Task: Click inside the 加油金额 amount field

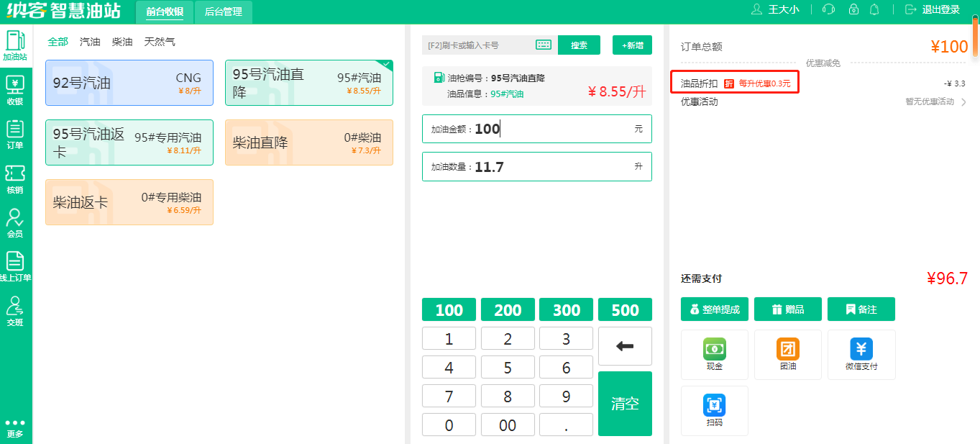Action: coord(537,128)
